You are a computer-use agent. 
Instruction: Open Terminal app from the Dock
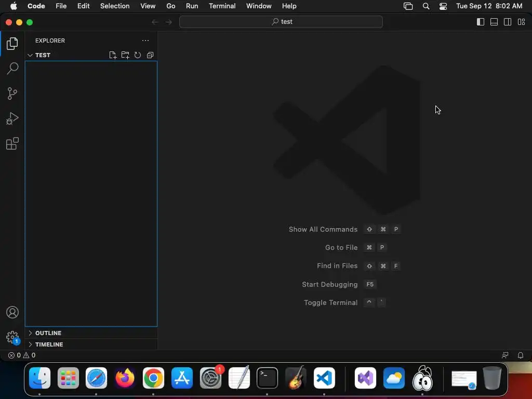point(268,378)
